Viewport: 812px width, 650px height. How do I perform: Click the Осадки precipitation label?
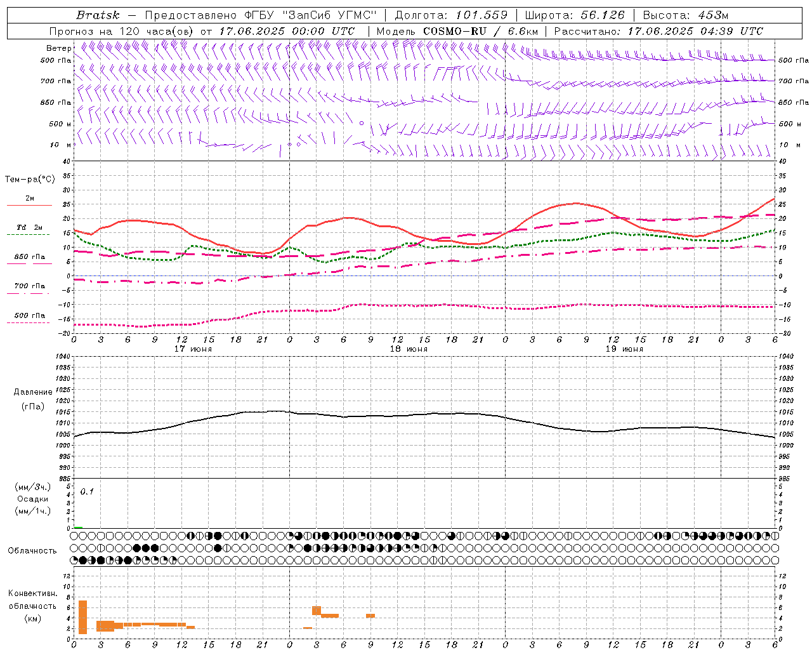33,499
